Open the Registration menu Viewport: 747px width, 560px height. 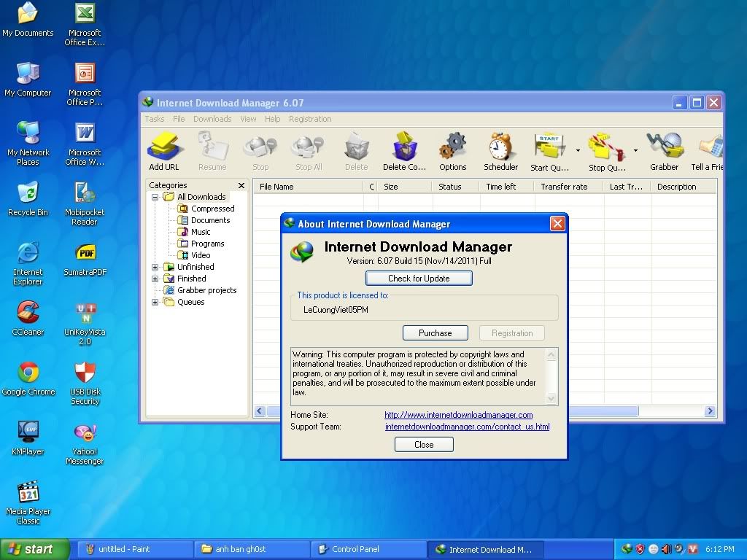click(x=310, y=119)
